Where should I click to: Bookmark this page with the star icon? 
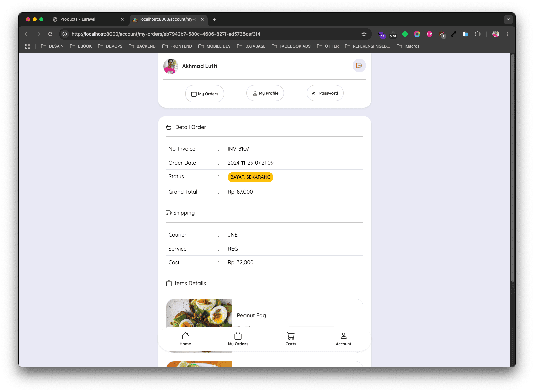coord(364,34)
